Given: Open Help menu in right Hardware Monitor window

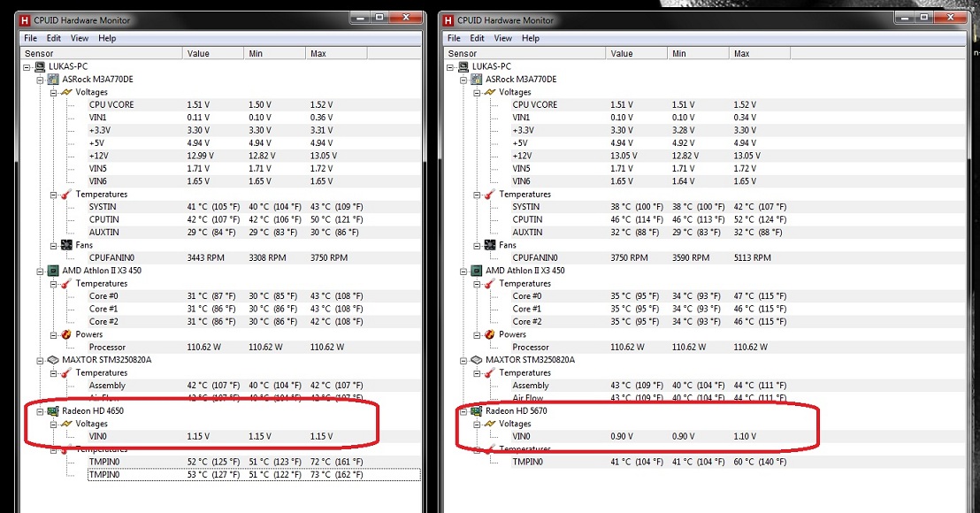Looking at the screenshot, I should click(530, 38).
